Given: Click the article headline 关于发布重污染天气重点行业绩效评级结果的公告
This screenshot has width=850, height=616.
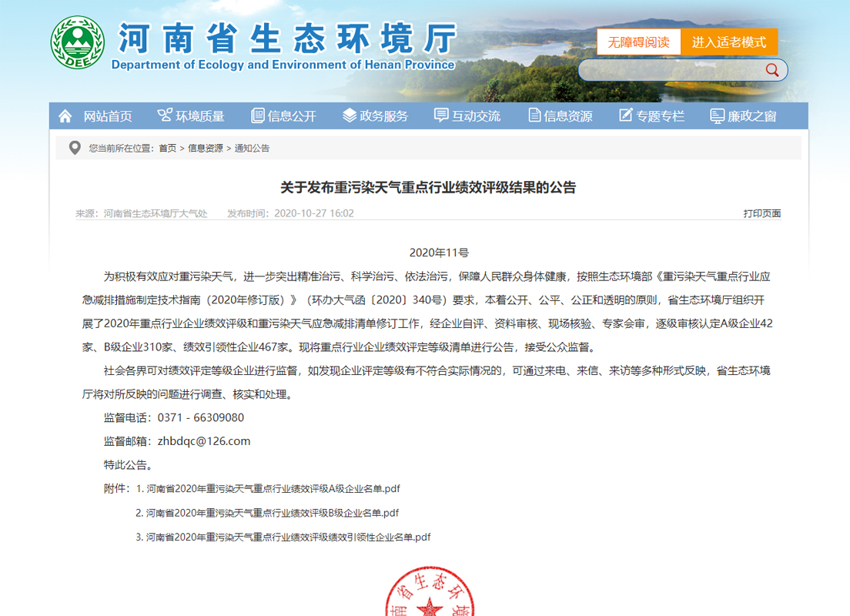Looking at the screenshot, I should point(428,188).
